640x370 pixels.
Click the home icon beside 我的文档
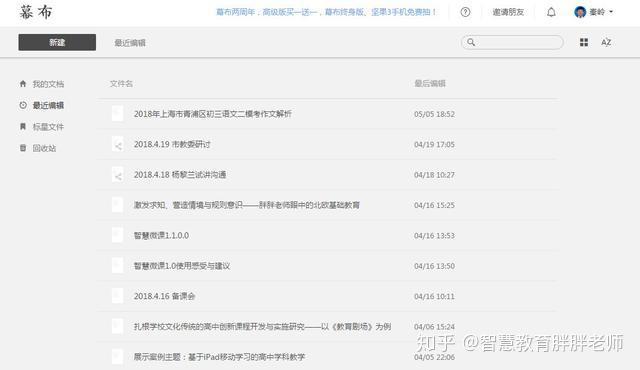pyautogui.click(x=23, y=84)
